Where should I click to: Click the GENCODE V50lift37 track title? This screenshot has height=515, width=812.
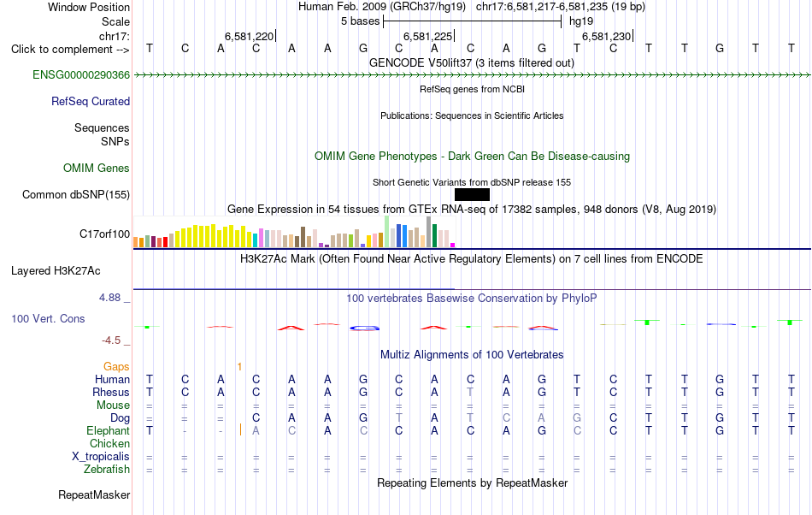472,63
